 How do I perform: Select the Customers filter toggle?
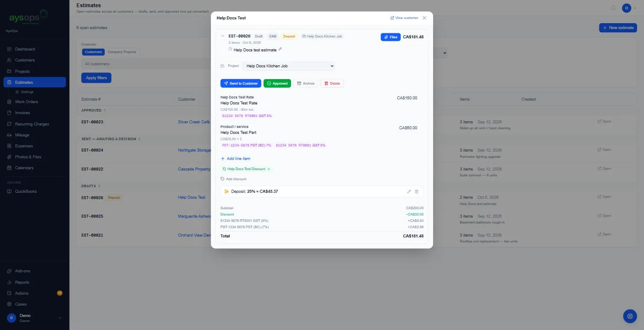point(93,52)
